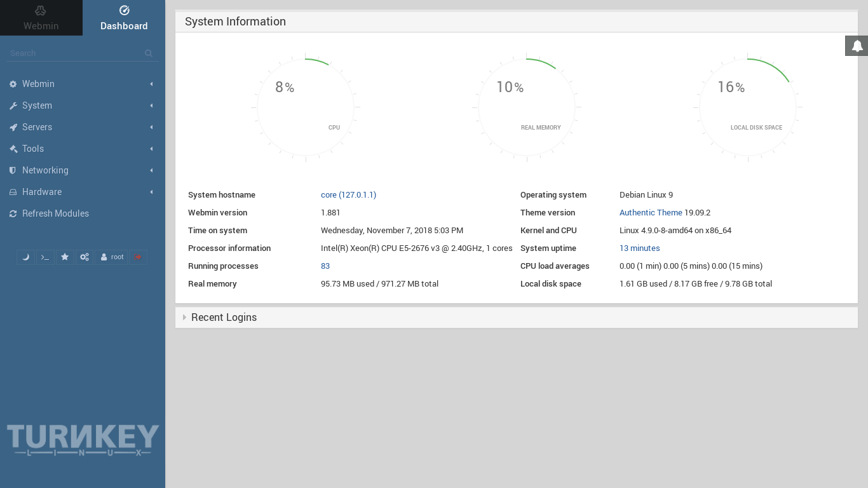Log out using the red logout icon
Screen dimensions: 868x488
[x=137, y=257]
